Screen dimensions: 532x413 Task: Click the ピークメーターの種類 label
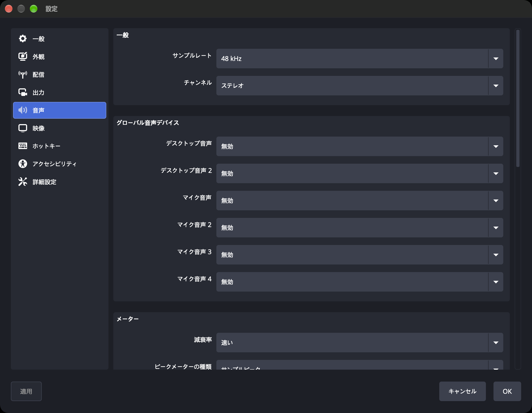click(183, 367)
